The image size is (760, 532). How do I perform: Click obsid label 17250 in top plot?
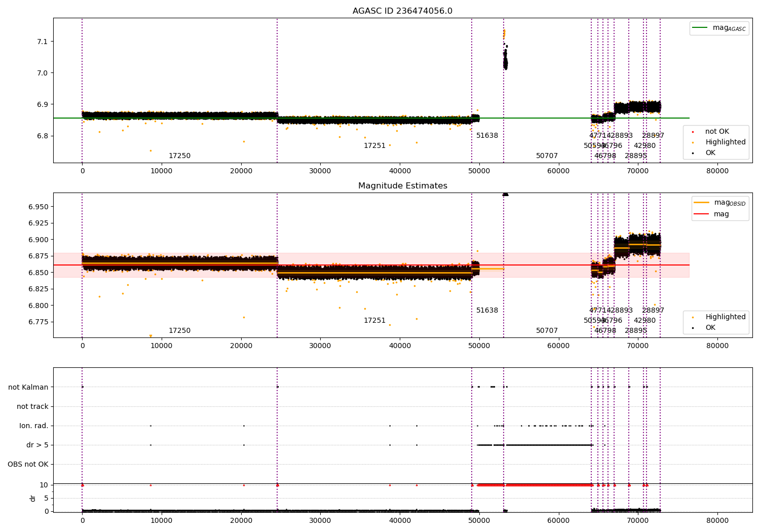tap(179, 156)
